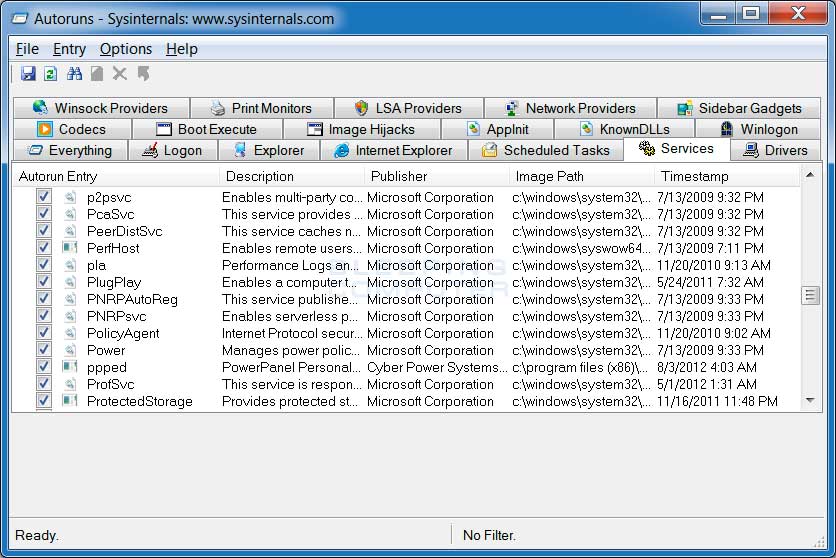The image size is (836, 558).
Task: Click the Jump to entry icon
Action: click(143, 74)
